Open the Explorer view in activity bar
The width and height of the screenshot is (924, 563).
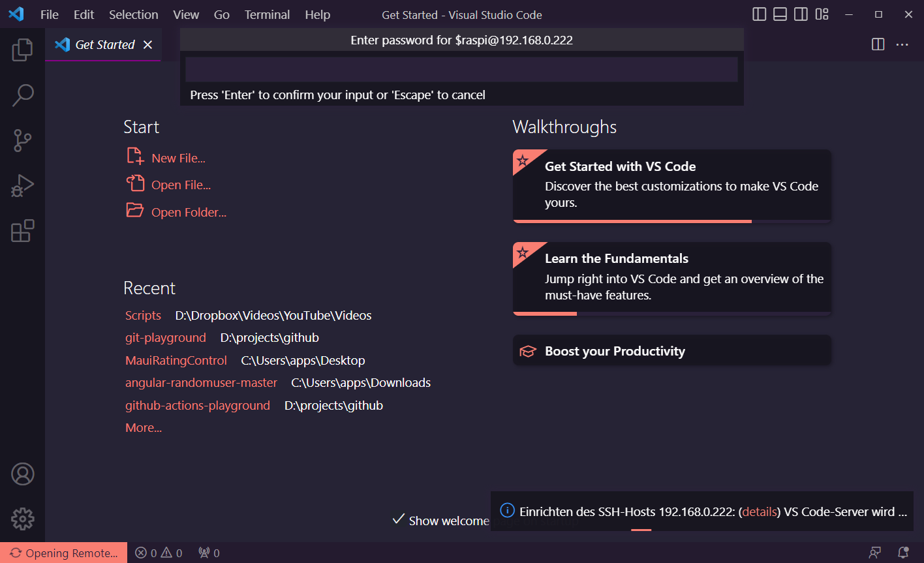click(x=22, y=50)
